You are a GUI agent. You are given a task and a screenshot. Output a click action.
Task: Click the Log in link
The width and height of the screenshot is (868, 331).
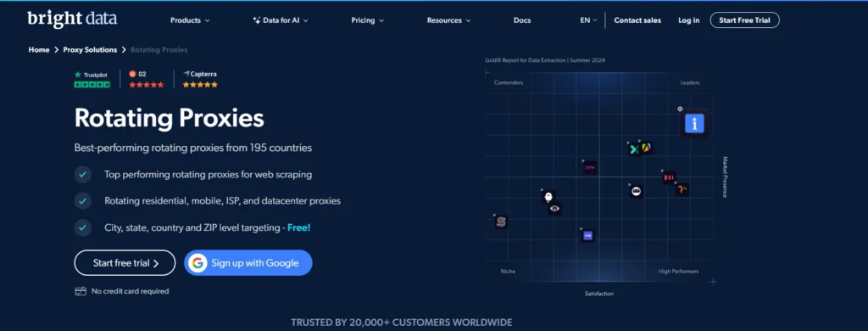(688, 20)
